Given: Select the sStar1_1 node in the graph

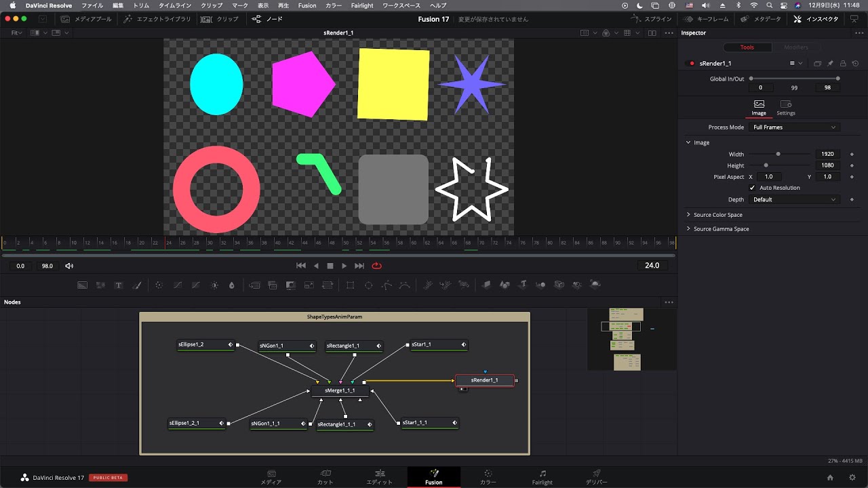Looking at the screenshot, I should 438,345.
